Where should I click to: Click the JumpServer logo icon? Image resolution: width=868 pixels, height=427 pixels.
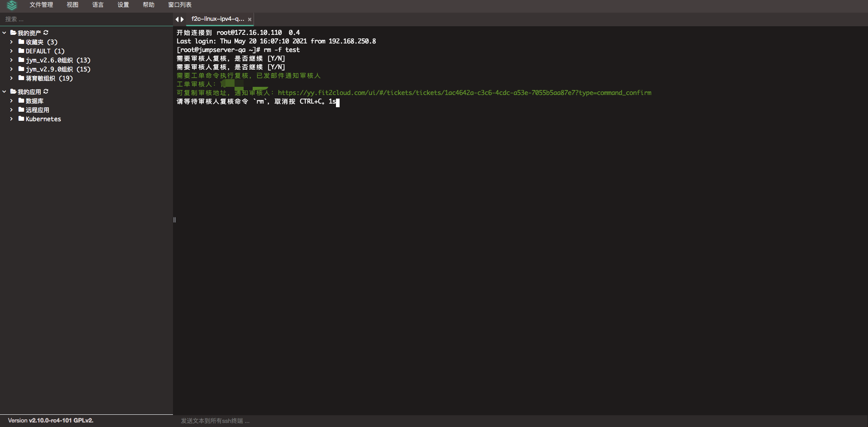coord(12,5)
